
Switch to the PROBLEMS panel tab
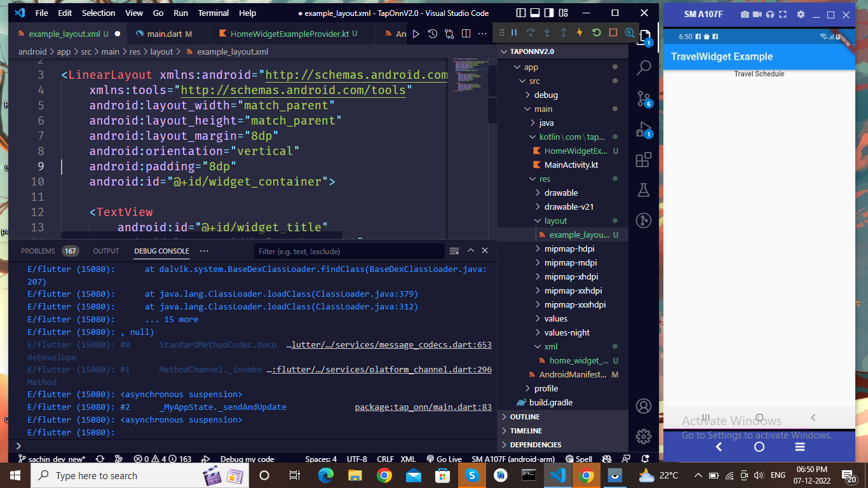[x=50, y=251]
